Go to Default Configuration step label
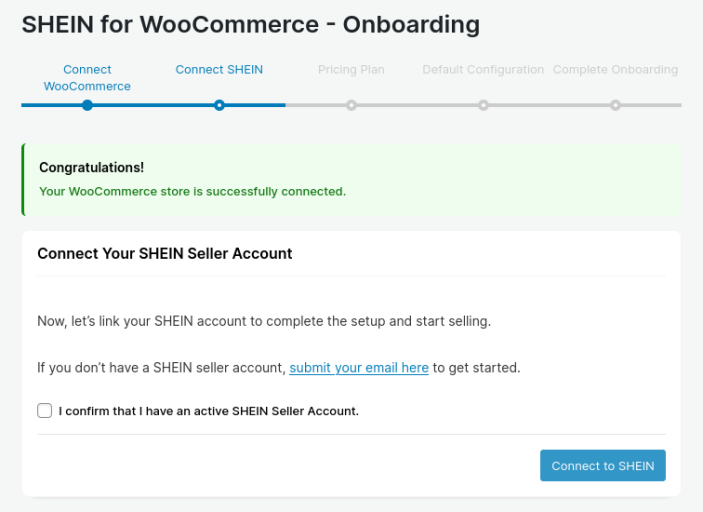This screenshot has height=512, width=703. [483, 70]
